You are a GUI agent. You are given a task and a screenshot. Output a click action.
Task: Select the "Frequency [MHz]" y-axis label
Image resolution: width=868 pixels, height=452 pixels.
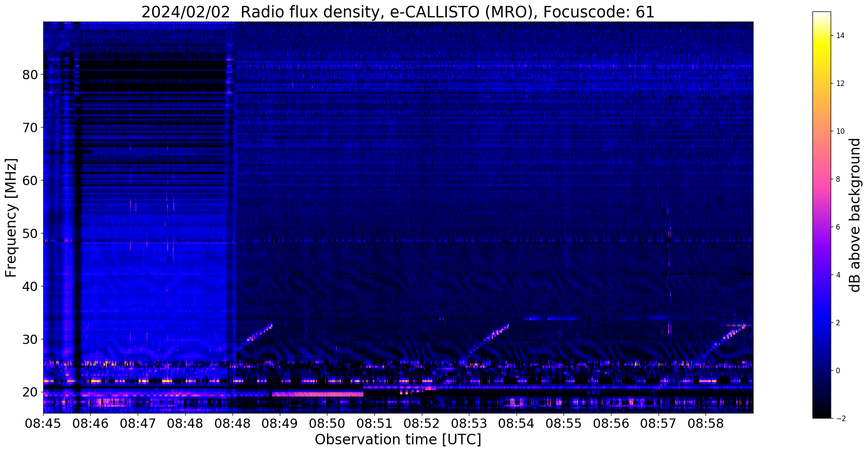11,218
